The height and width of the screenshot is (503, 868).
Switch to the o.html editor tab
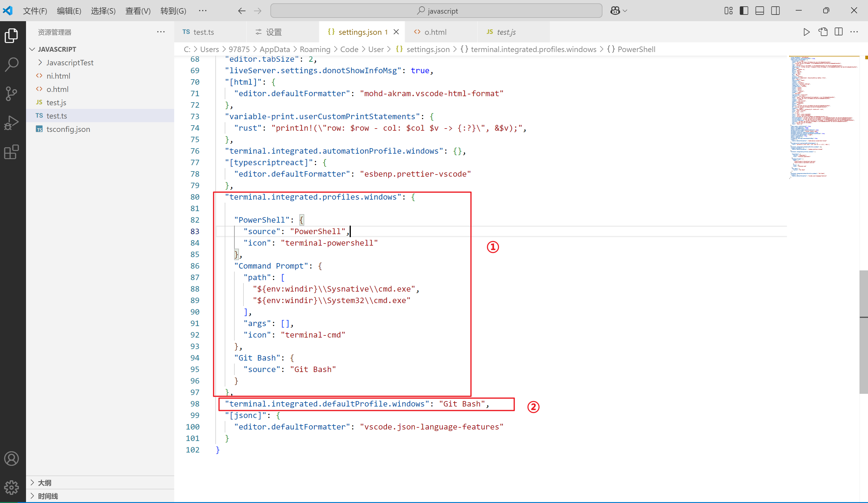[435, 32]
